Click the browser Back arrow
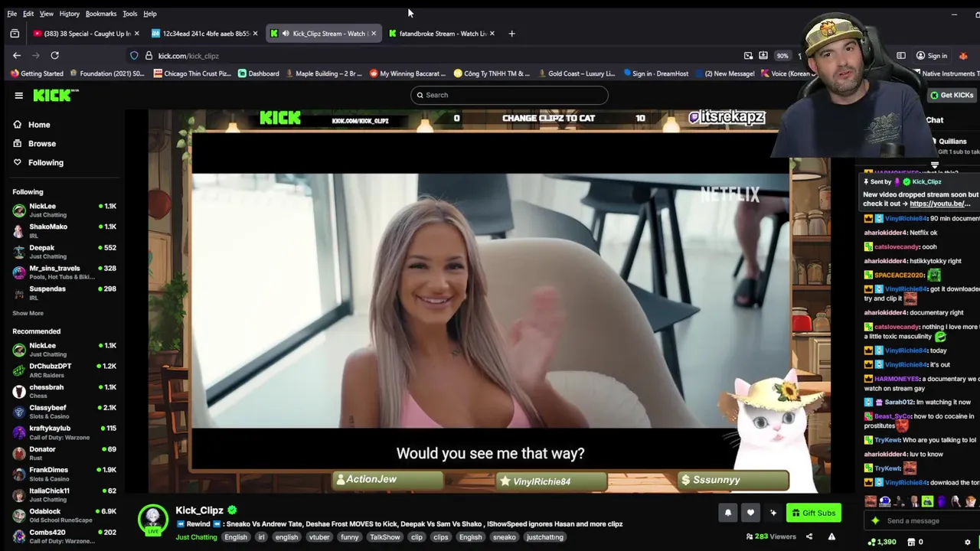The width and height of the screenshot is (980, 551). [x=17, y=56]
